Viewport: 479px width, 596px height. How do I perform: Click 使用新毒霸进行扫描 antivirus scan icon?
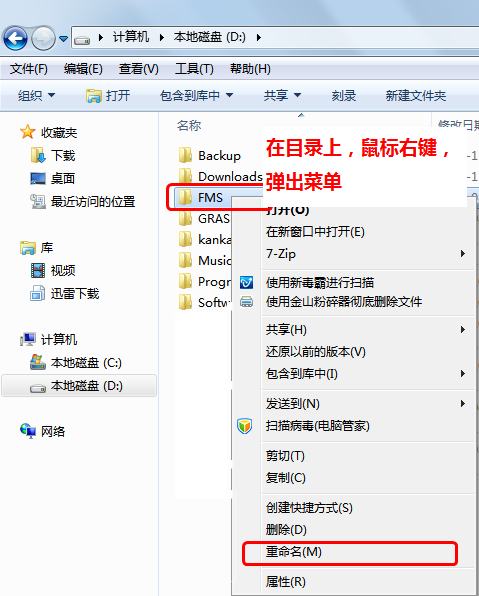click(246, 282)
